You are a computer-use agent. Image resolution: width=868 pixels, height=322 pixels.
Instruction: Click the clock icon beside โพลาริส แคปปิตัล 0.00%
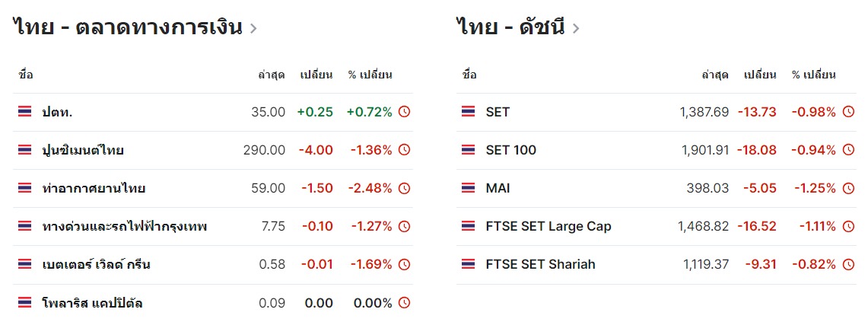(x=405, y=303)
